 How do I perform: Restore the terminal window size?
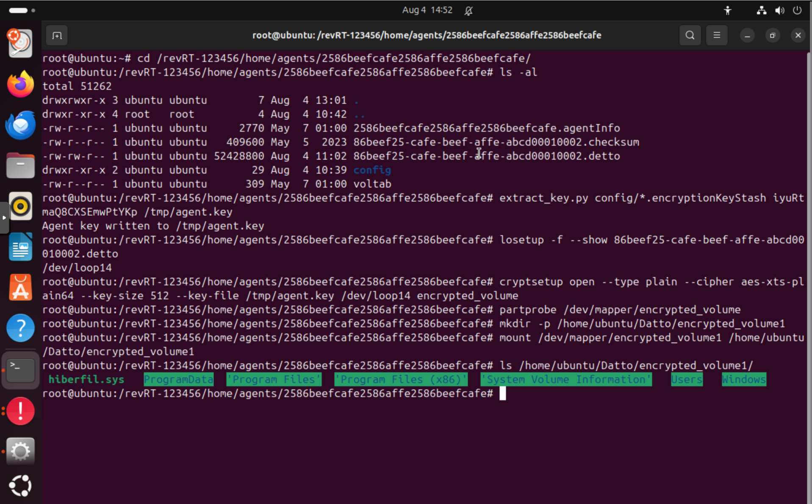click(x=773, y=36)
